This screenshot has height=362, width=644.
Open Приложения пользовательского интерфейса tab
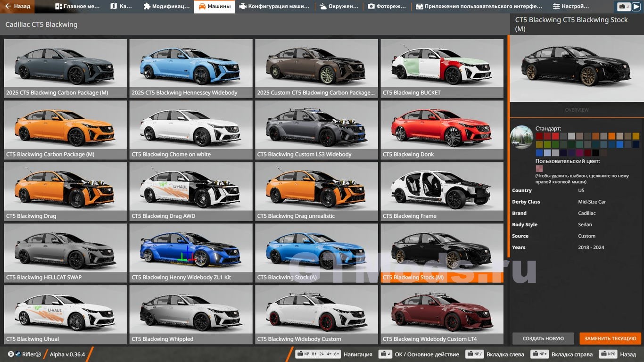click(x=479, y=7)
